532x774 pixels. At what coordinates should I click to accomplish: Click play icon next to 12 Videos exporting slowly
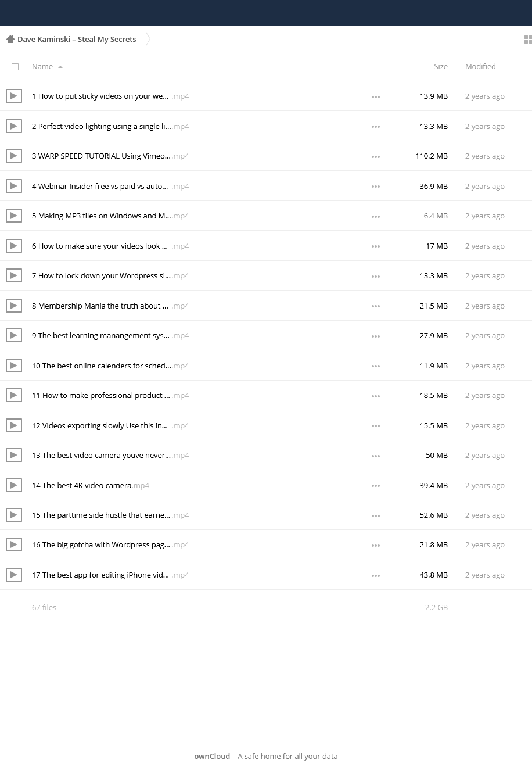pyautogui.click(x=14, y=425)
